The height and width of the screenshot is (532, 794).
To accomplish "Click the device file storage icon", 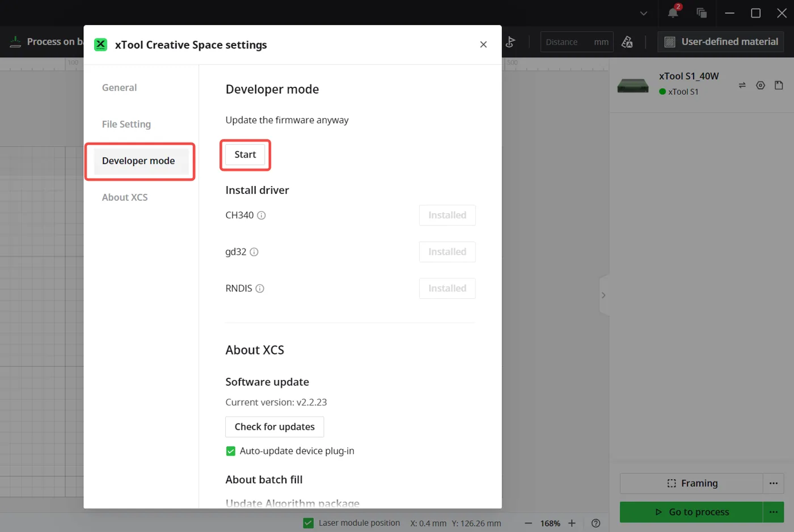I will [x=779, y=85].
